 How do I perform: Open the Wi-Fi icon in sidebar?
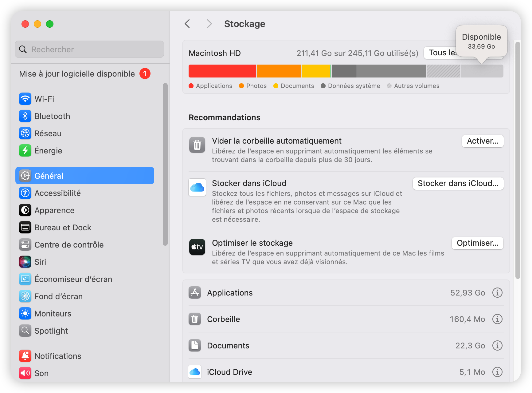[x=25, y=99]
